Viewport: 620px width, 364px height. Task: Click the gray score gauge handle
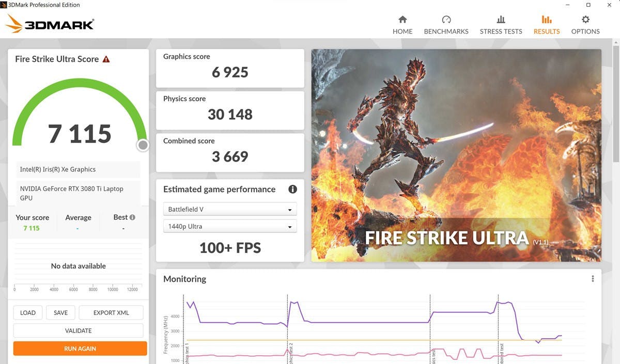143,145
